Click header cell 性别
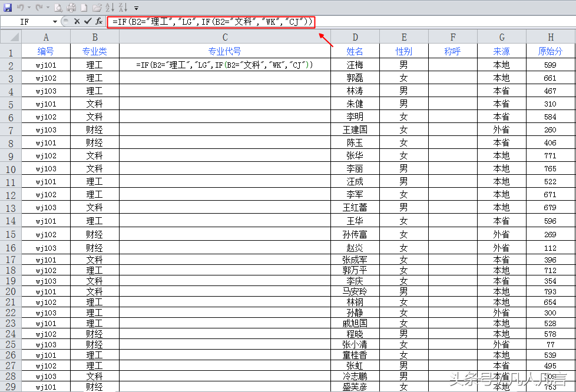The width and height of the screenshot is (576, 392). point(403,51)
